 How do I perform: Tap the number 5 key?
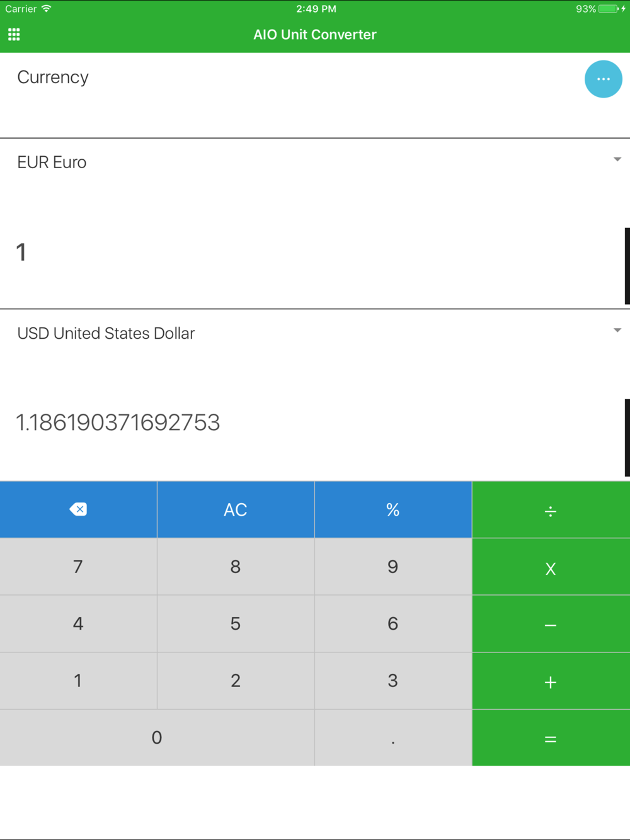236,624
